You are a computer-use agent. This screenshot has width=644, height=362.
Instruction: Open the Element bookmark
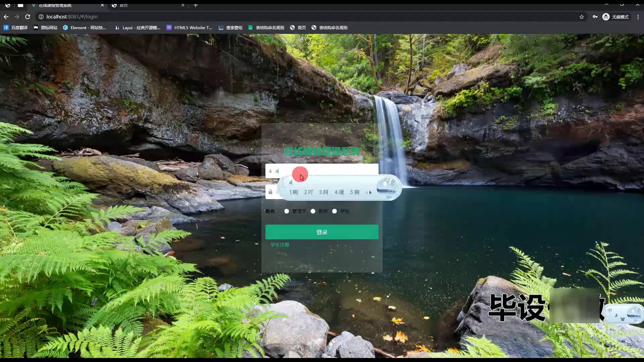85,27
